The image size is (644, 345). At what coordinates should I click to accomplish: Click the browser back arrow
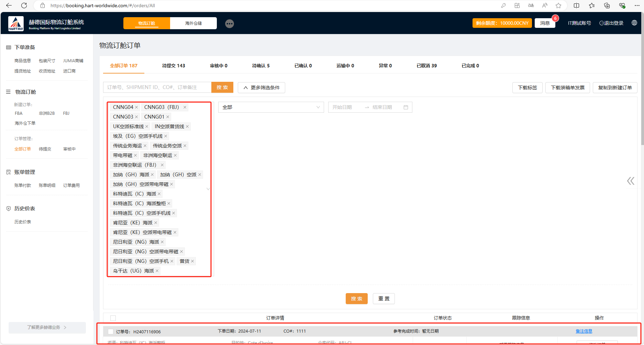tap(9, 5)
